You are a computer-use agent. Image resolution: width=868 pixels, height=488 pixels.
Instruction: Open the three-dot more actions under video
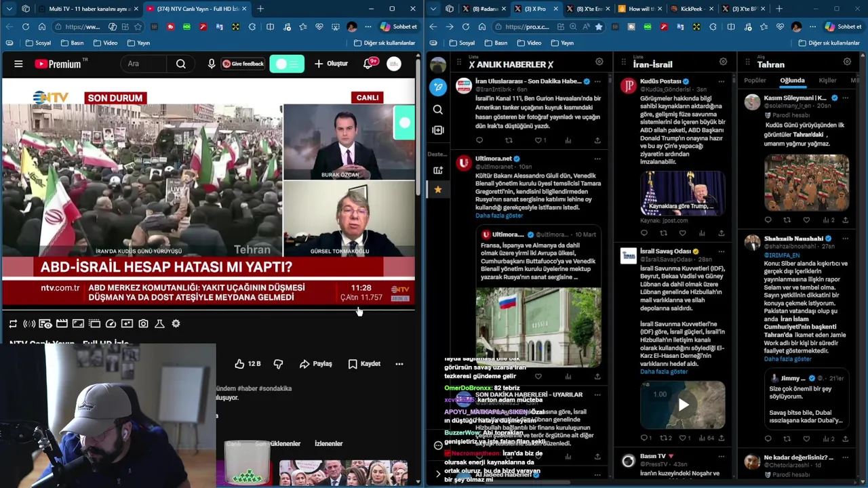click(x=399, y=364)
